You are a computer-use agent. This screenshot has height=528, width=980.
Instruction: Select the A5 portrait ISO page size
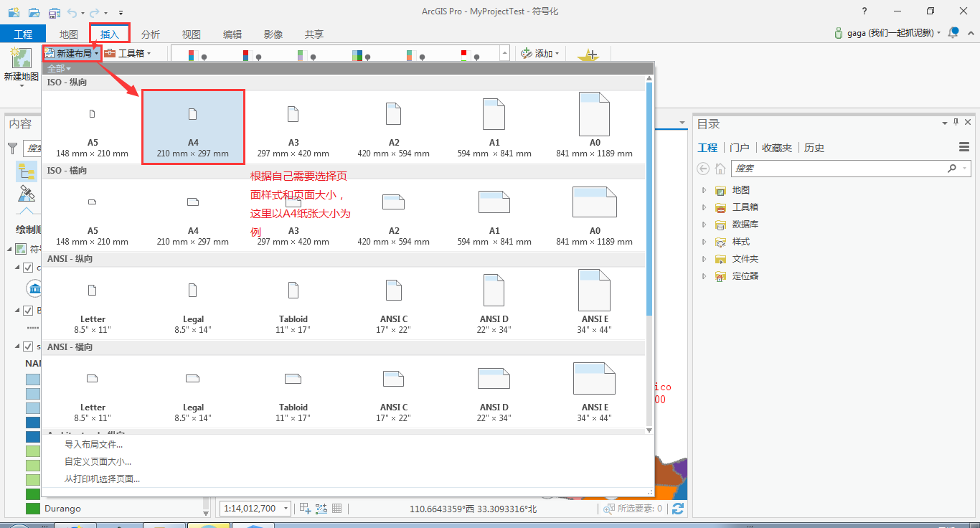click(x=93, y=127)
